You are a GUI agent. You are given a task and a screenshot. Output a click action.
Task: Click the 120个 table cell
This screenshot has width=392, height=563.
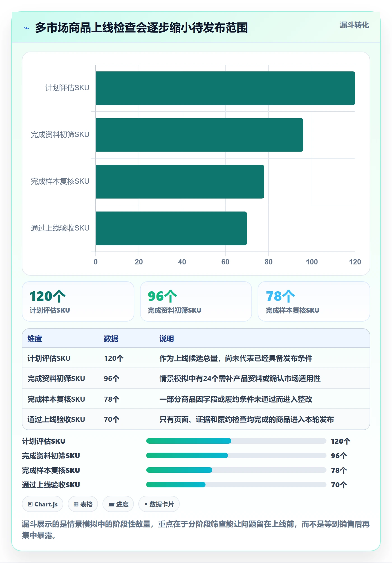pyautogui.click(x=114, y=358)
